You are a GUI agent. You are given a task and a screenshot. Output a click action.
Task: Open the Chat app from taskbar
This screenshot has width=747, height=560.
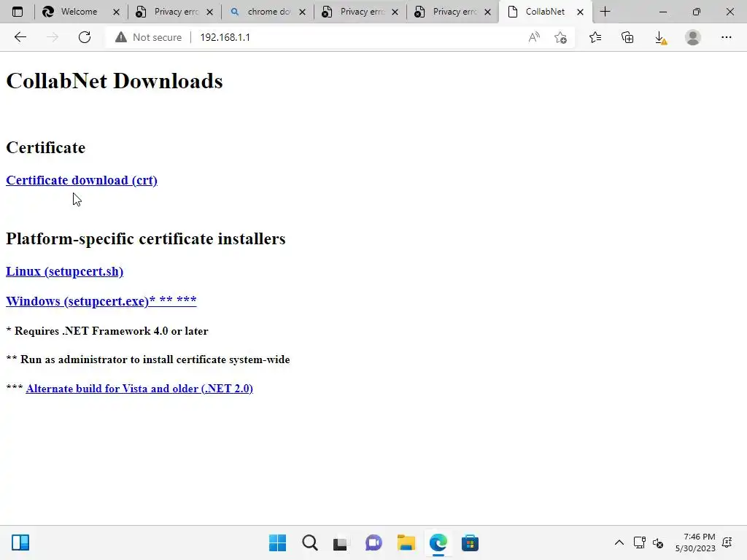click(x=373, y=542)
